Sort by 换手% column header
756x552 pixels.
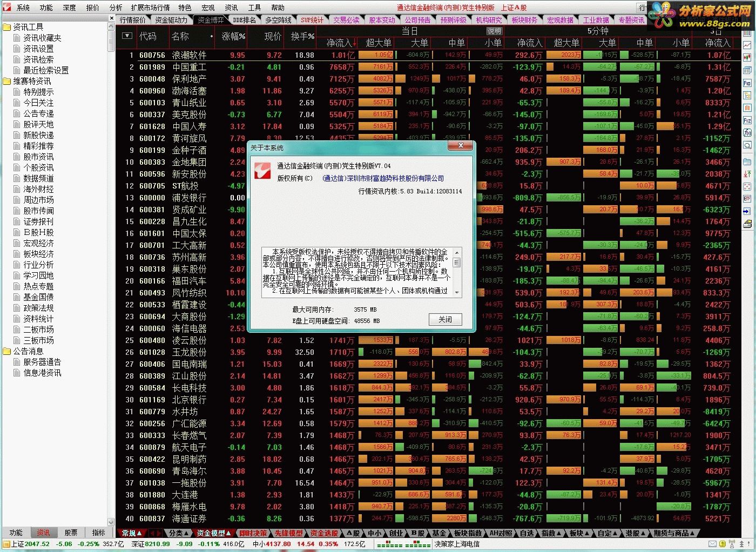pos(302,36)
